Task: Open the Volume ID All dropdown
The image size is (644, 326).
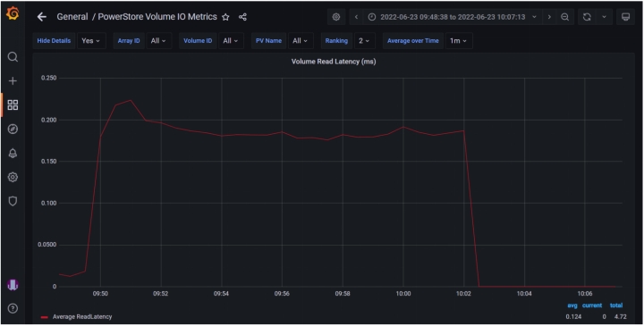Action: pos(231,40)
